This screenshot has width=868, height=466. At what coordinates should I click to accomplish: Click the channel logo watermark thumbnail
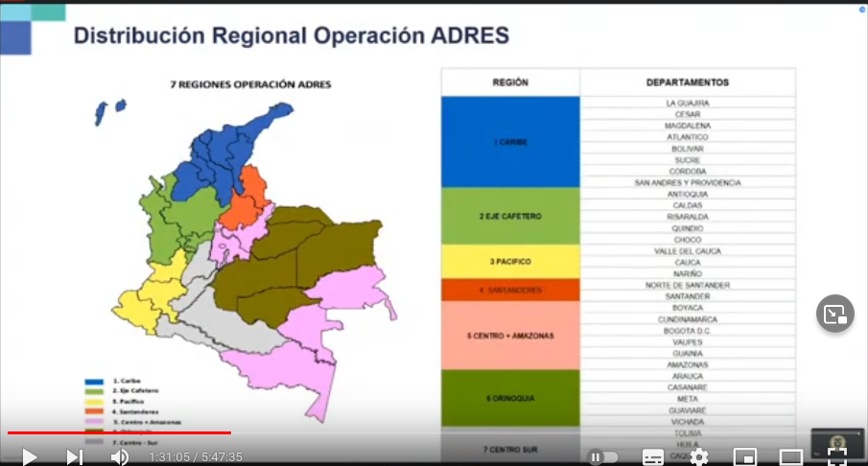(x=837, y=442)
